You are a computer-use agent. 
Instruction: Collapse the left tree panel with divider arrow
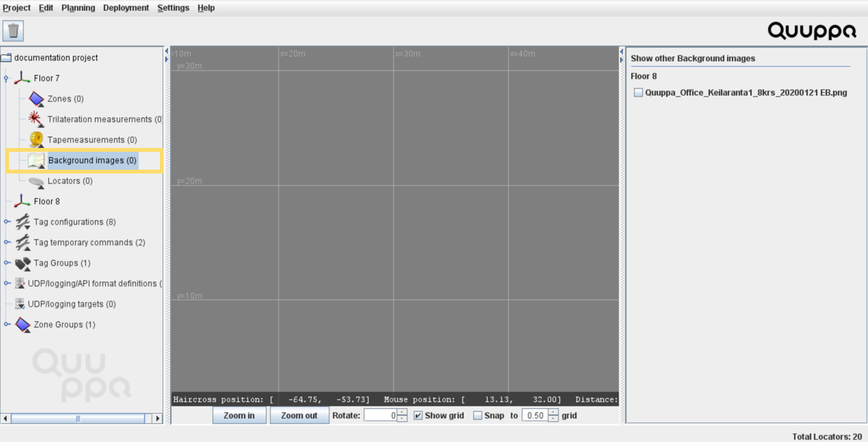(166, 51)
